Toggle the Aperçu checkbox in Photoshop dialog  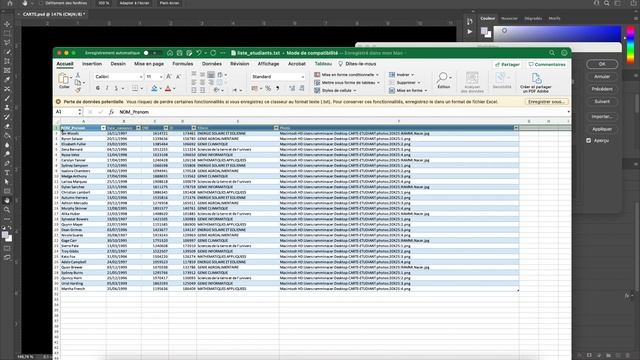(589, 140)
